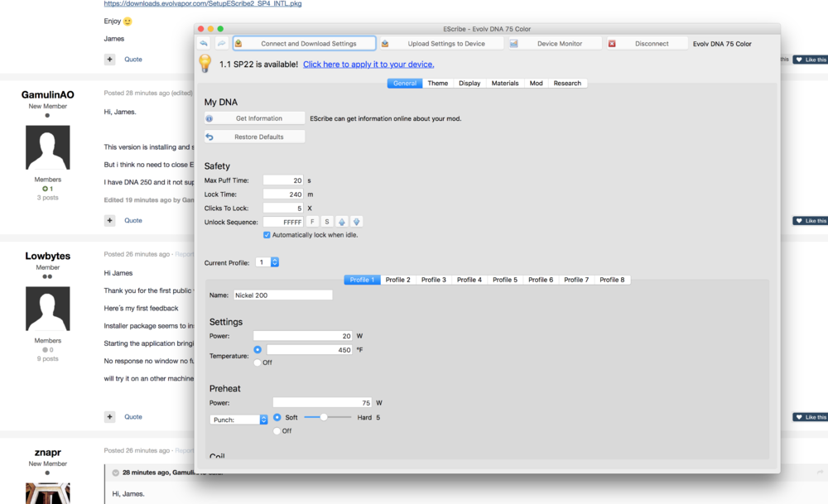Viewport: 828px width, 504px height.
Task: Add up arrow to Unlock Sequence
Action: 341,222
